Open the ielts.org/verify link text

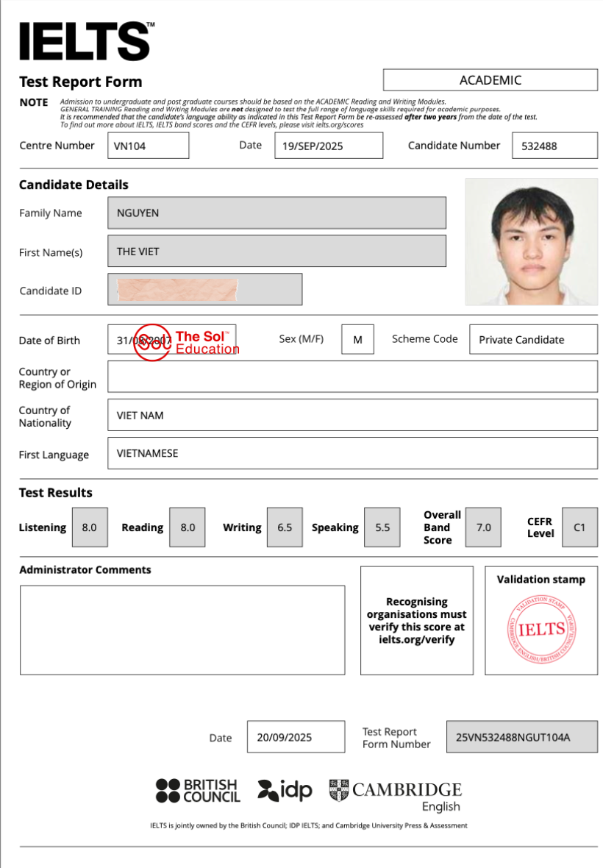point(416,639)
